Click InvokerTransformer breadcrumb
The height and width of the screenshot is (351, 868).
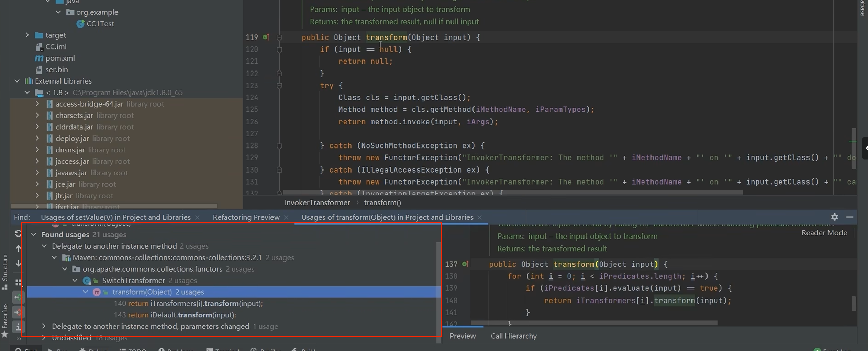coord(317,202)
